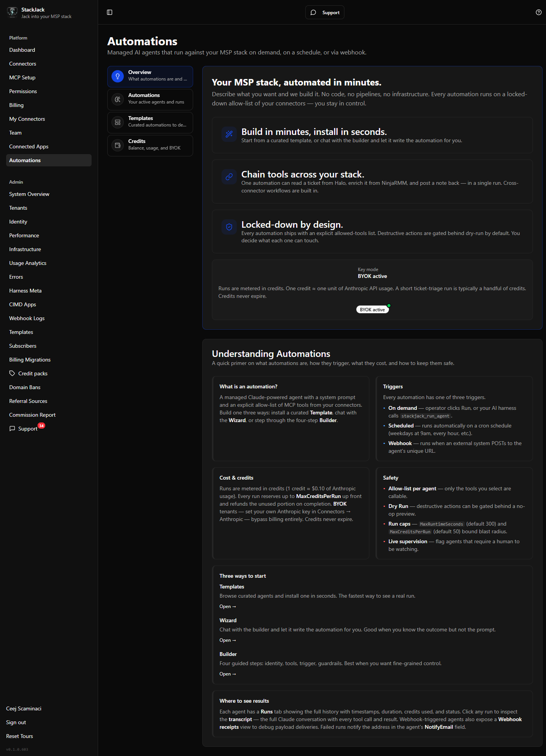Open Subscribers page
Screen dimensions: 546x756
(49, 346)
